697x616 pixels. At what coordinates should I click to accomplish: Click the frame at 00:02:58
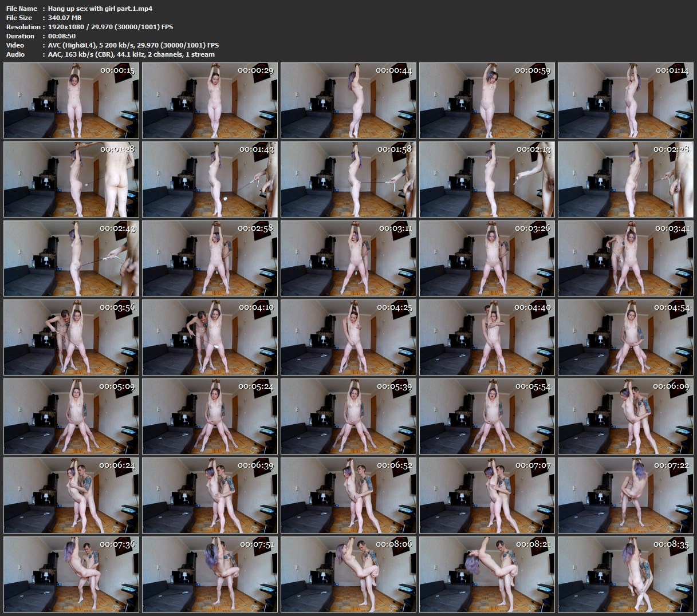(x=210, y=258)
